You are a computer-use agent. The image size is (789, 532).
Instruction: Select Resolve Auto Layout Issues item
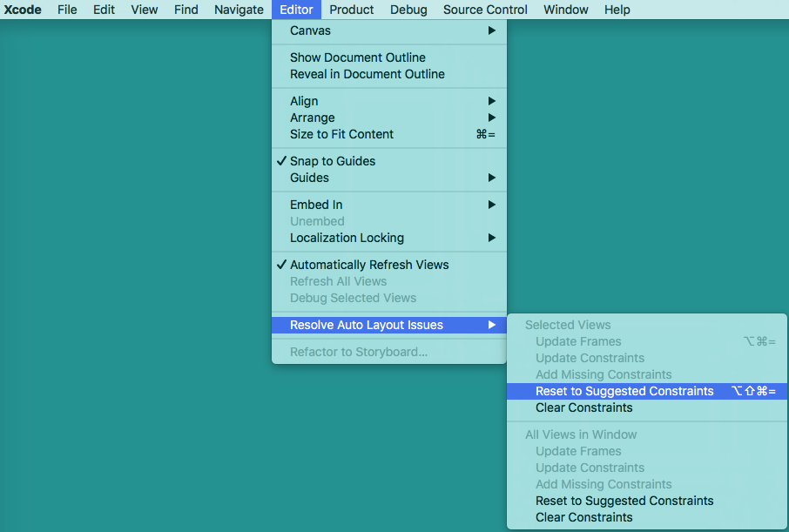tap(389, 325)
